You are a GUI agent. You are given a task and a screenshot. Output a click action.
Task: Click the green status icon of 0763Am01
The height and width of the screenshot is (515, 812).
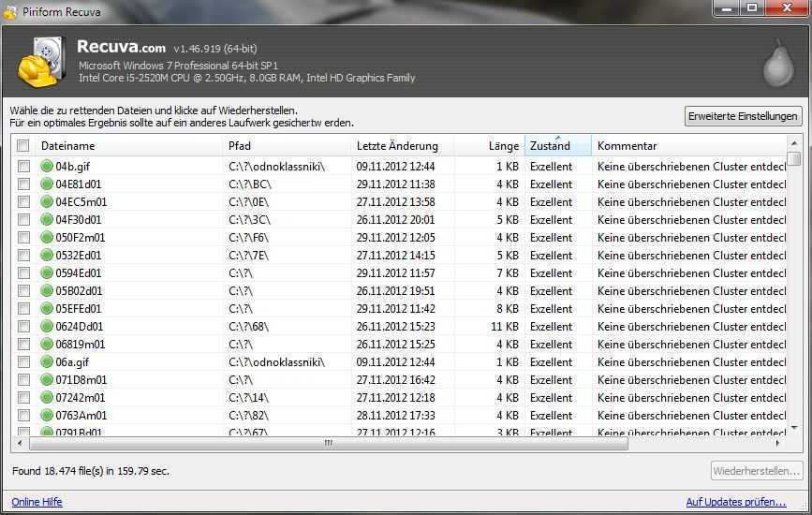point(47,415)
